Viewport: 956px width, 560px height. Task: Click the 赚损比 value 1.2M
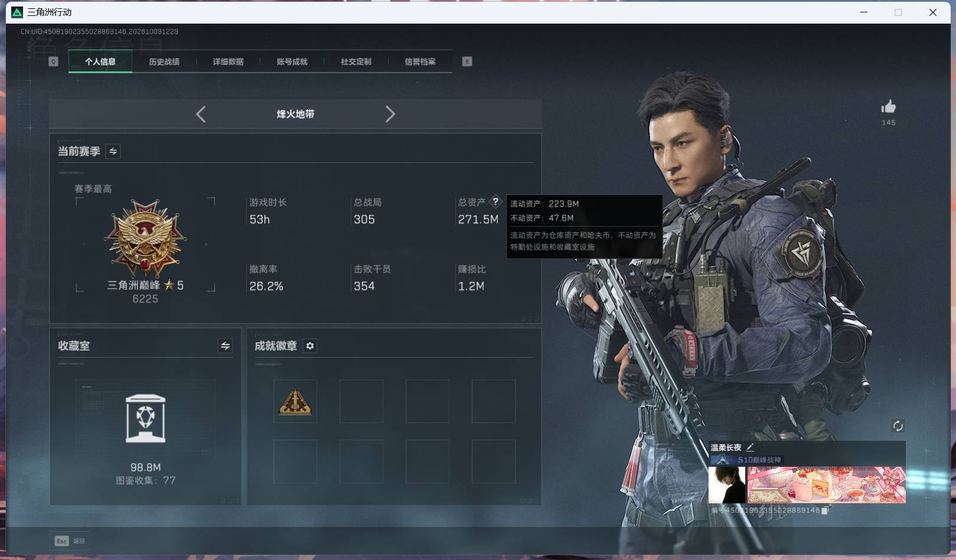pos(471,286)
